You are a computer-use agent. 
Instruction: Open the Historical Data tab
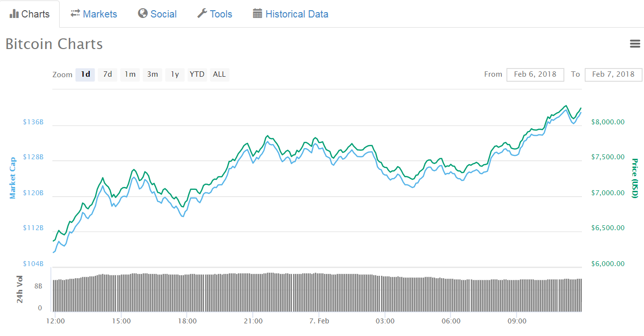point(296,14)
